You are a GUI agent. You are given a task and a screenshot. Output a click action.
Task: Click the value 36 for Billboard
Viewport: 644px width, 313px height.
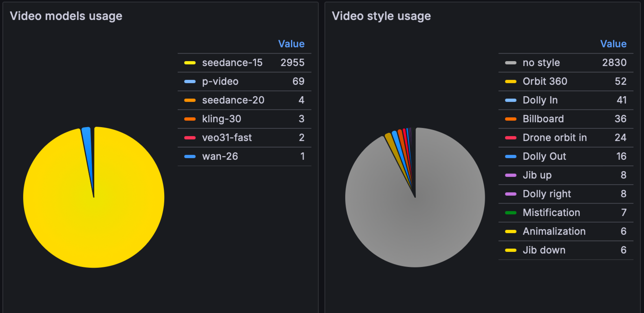point(621,119)
